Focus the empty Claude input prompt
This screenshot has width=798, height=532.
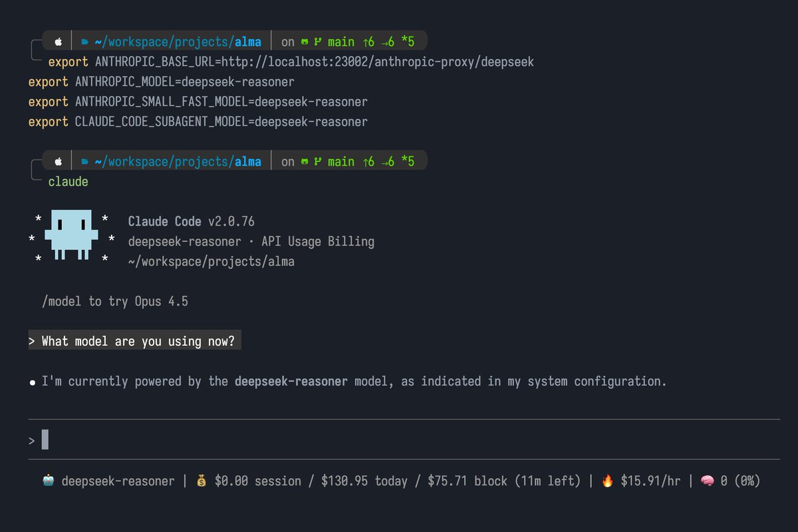(x=404, y=440)
